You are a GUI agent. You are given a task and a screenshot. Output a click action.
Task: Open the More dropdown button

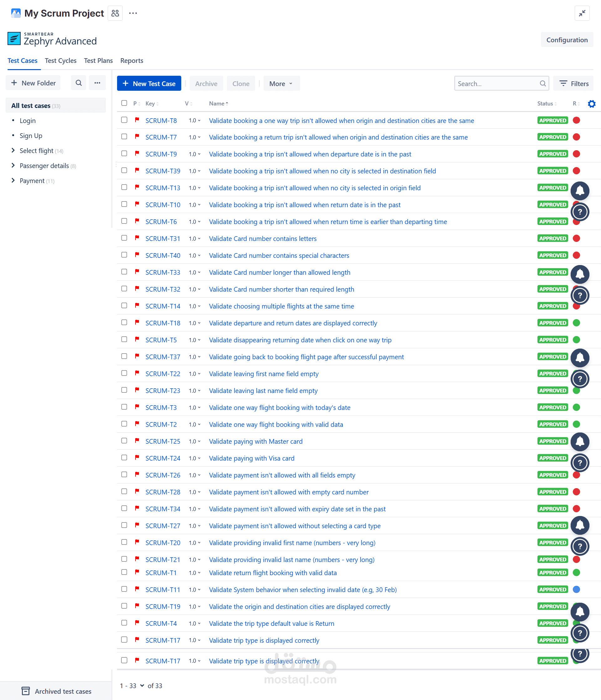pyautogui.click(x=281, y=84)
